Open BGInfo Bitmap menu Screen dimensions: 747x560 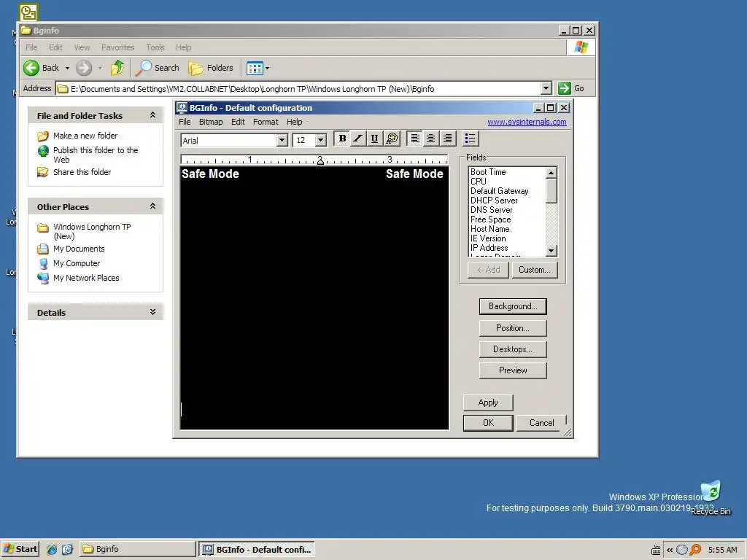point(211,122)
